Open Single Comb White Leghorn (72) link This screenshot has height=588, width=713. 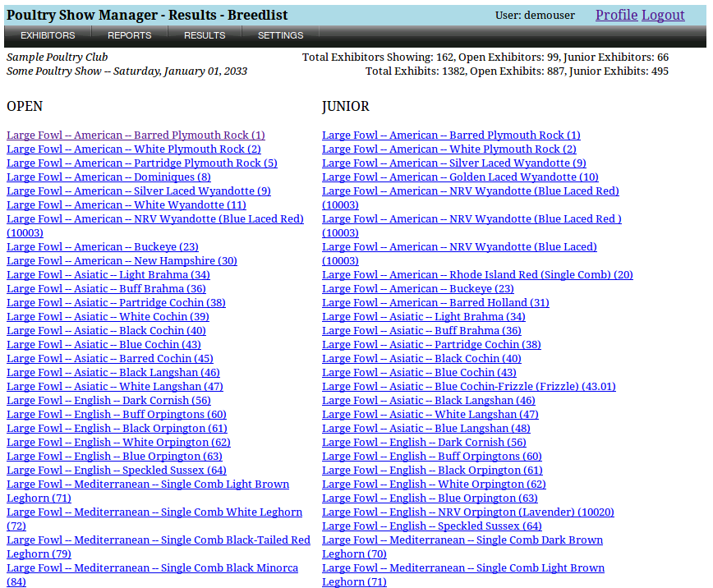[x=154, y=512]
